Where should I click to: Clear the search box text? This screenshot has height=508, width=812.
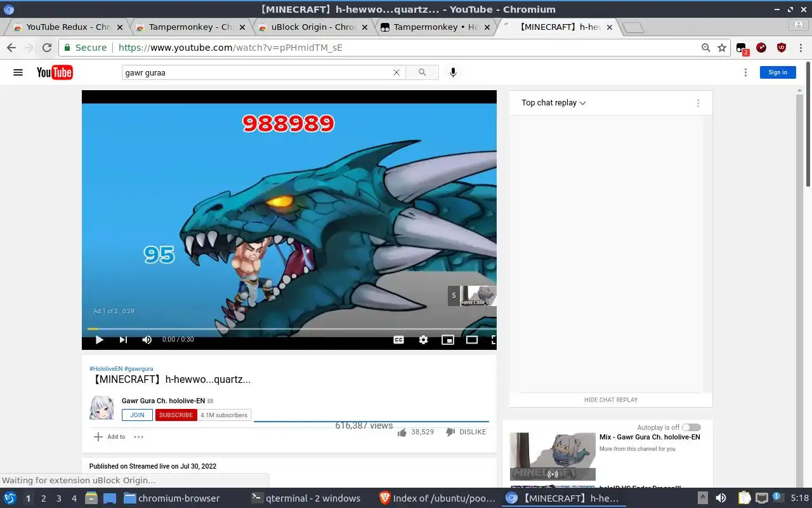pyautogui.click(x=396, y=72)
